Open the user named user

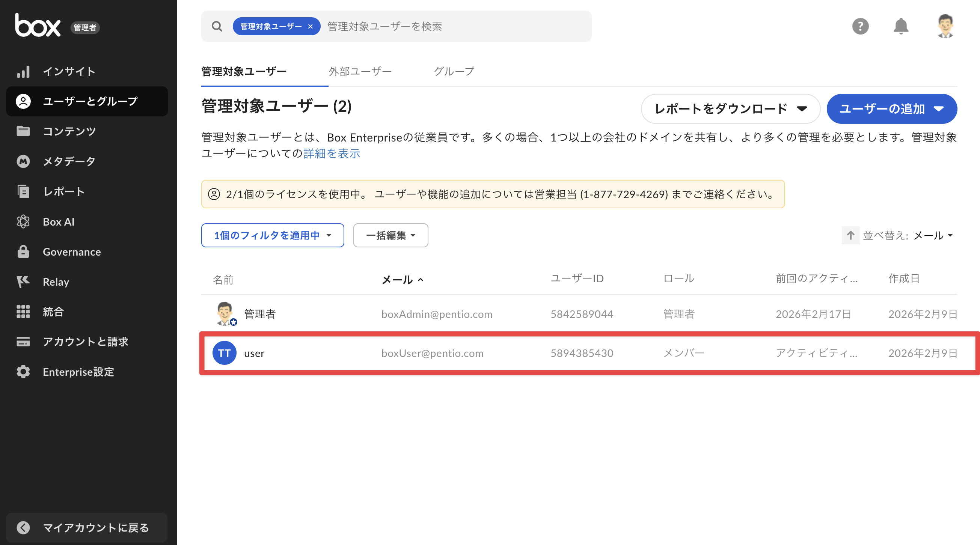tap(254, 353)
